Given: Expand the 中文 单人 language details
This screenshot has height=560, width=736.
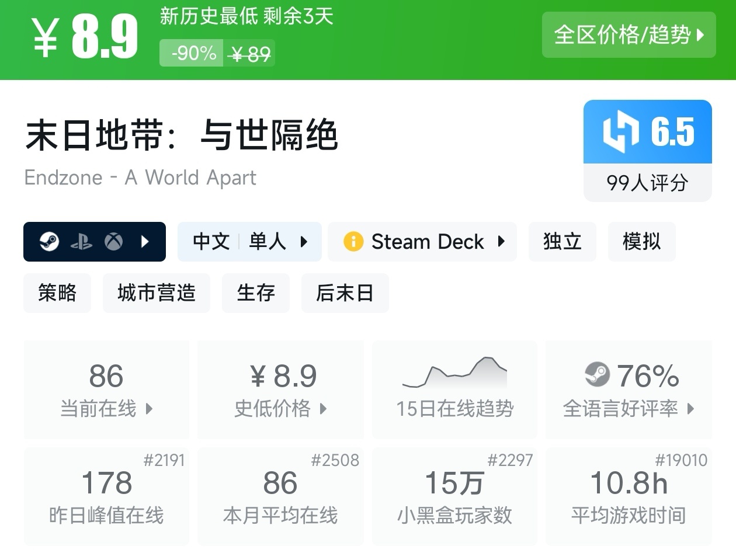Looking at the screenshot, I should click(x=249, y=241).
